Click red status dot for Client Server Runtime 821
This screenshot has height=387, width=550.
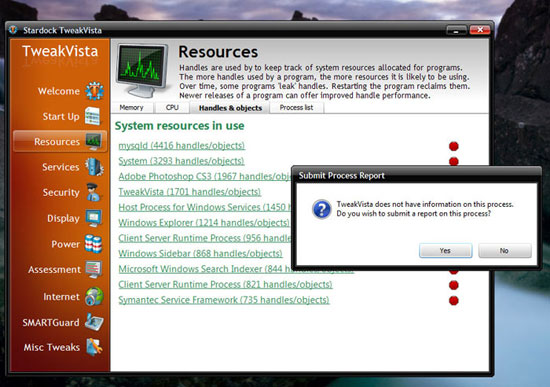coord(454,285)
